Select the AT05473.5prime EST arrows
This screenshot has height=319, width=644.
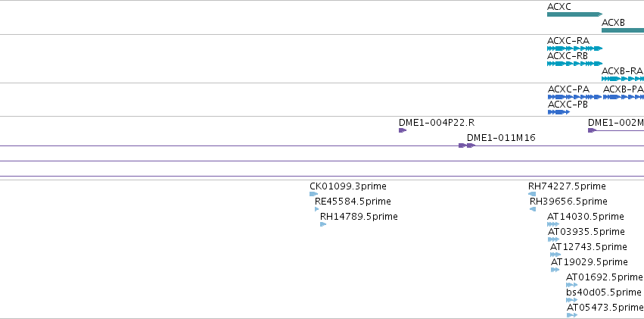tap(572, 315)
